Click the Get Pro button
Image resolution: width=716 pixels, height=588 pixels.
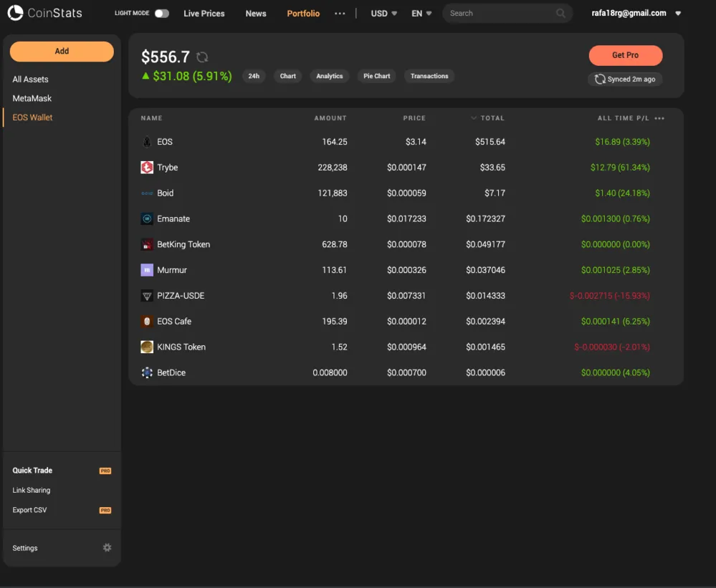pos(625,55)
